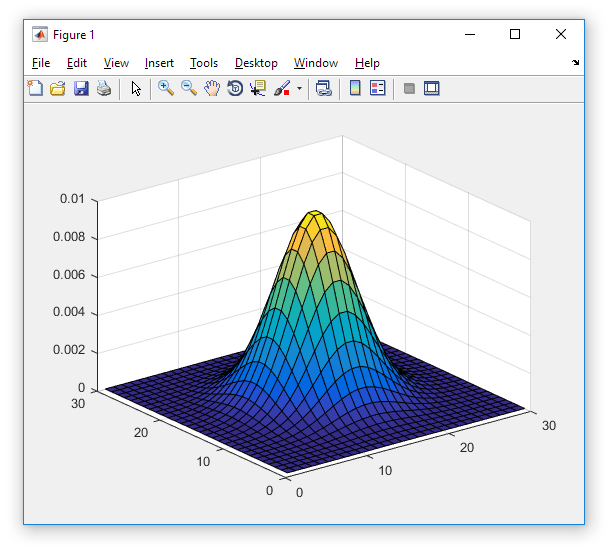Select the Rotate 3D tool
614x554 pixels.
[235, 88]
